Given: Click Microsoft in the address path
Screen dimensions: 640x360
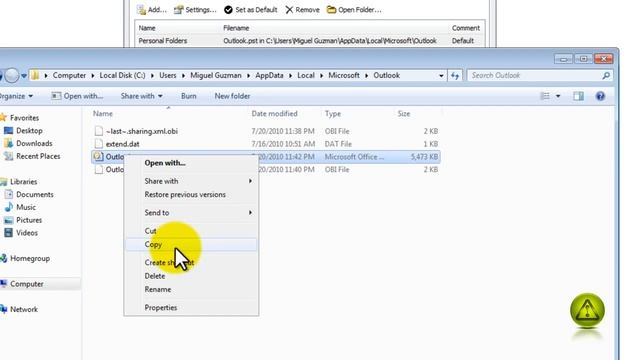Looking at the screenshot, I should (344, 76).
